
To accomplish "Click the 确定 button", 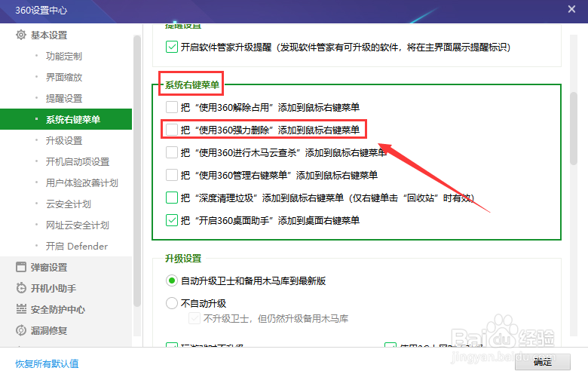I will click(543, 362).
